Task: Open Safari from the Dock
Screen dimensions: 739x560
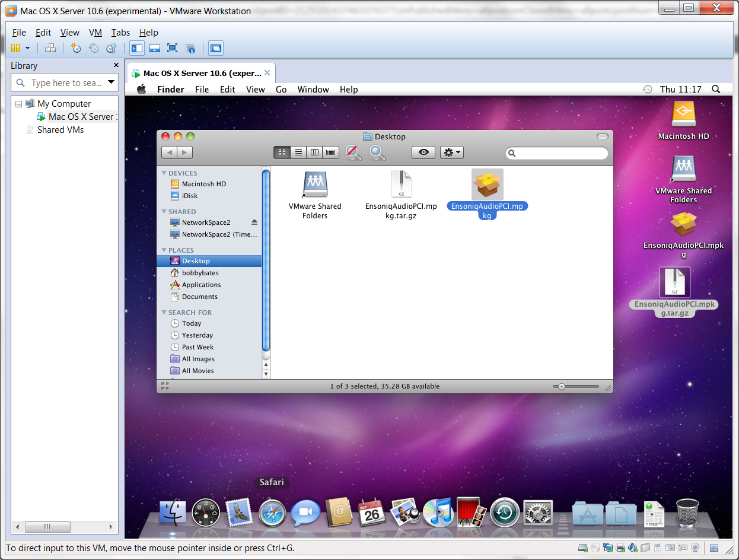Action: coord(272,512)
